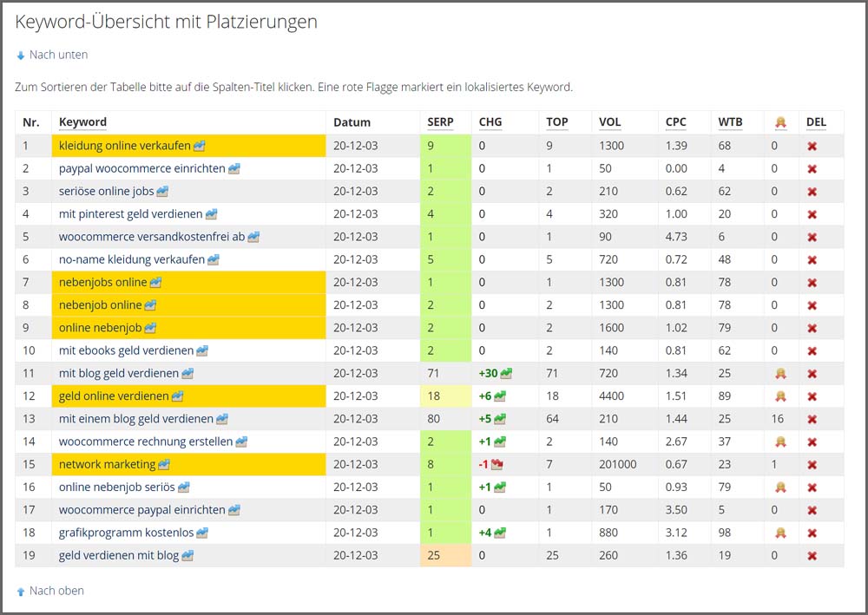Sort by CPC column header

[675, 122]
